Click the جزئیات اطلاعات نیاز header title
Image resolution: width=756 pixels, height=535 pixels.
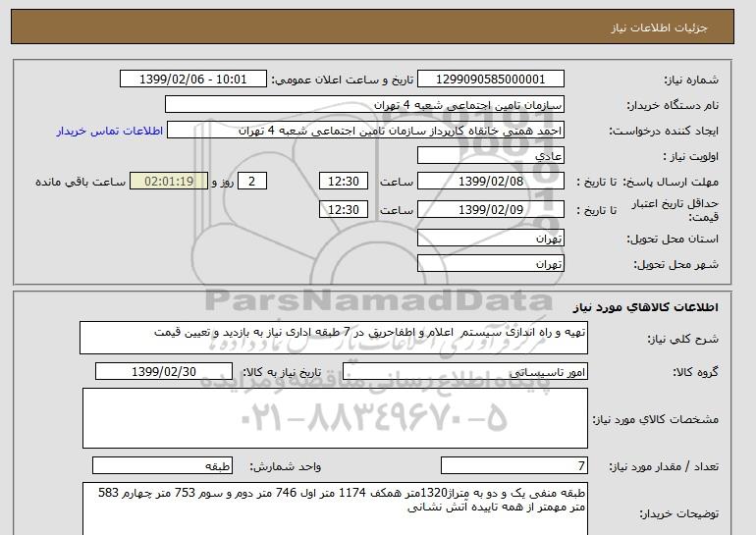coord(659,27)
